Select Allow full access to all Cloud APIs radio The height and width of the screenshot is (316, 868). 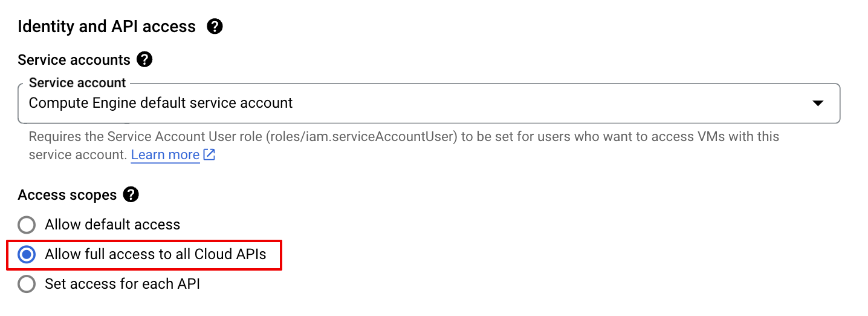tap(27, 255)
